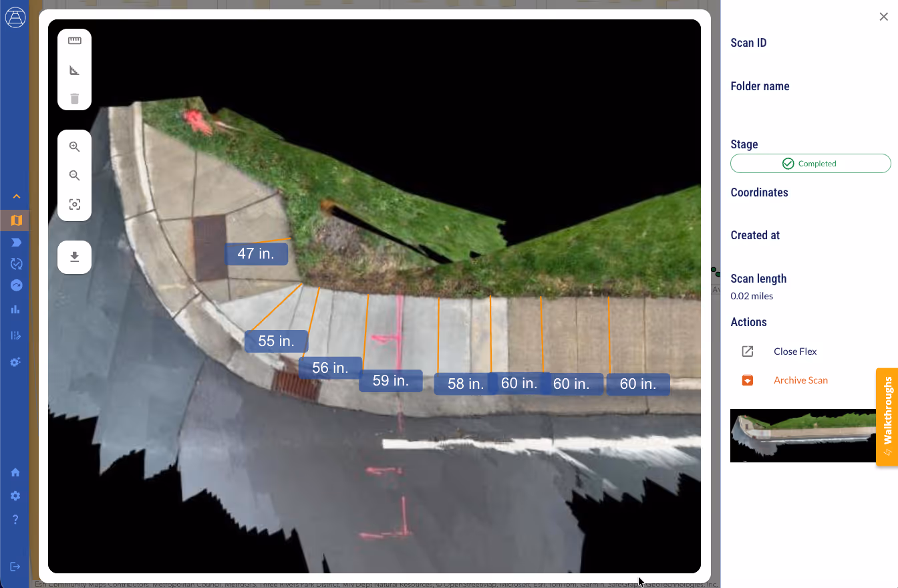Open settings gear in sidebar
Screen dimensions: 898x588
(15, 496)
